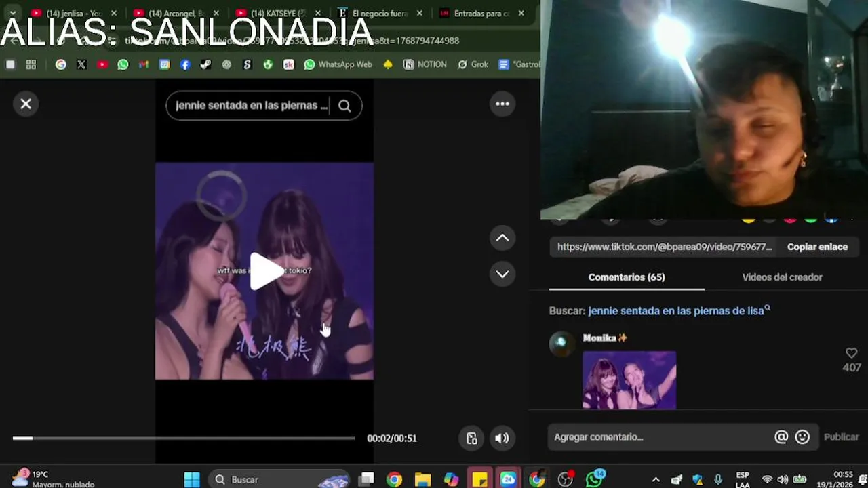Open search link jennie sentada en las piernas de lisa
The width and height of the screenshot is (868, 488).
pyautogui.click(x=679, y=310)
